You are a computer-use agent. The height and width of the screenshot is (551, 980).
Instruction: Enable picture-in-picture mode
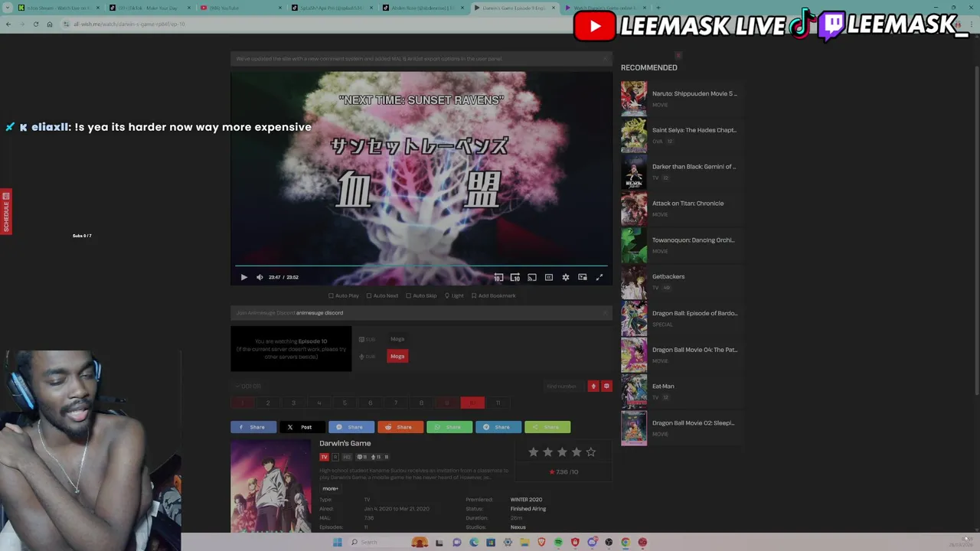click(583, 277)
